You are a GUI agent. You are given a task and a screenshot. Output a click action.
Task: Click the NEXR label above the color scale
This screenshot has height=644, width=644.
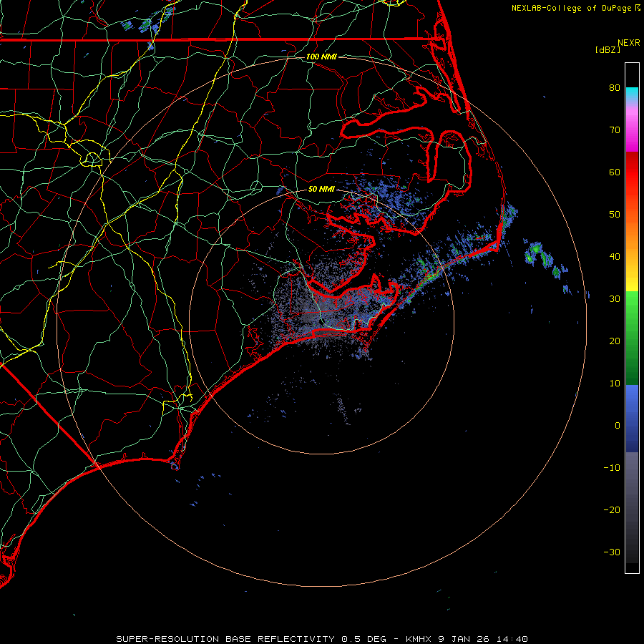[629, 43]
